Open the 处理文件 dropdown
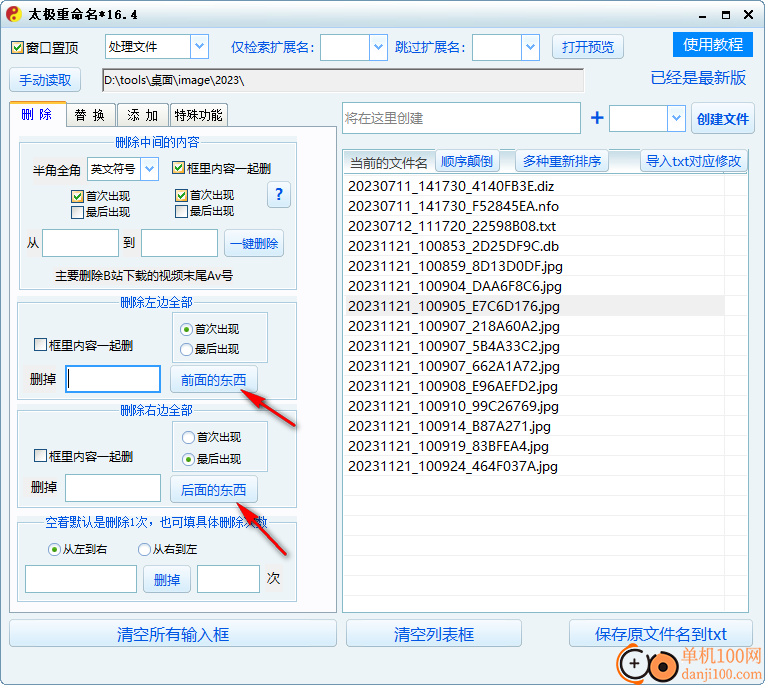The width and height of the screenshot is (765, 685). coord(199,46)
